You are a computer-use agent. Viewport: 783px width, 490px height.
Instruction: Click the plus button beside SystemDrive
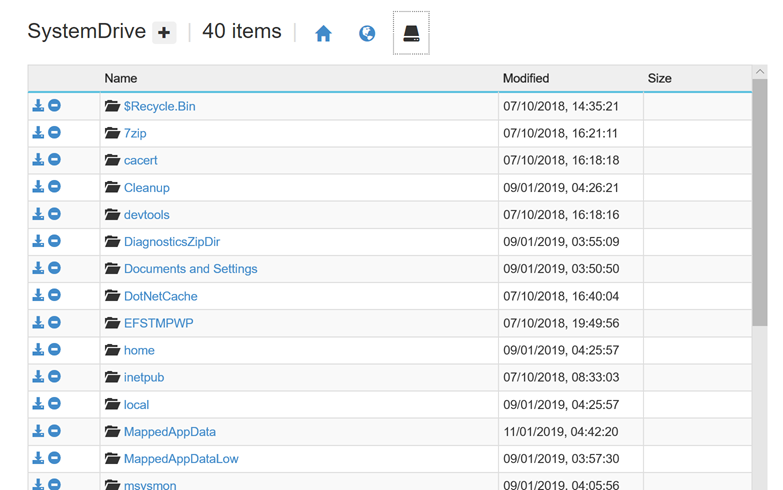(164, 33)
